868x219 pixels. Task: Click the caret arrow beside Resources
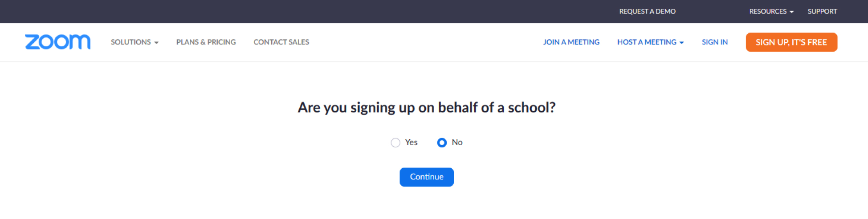pyautogui.click(x=791, y=12)
